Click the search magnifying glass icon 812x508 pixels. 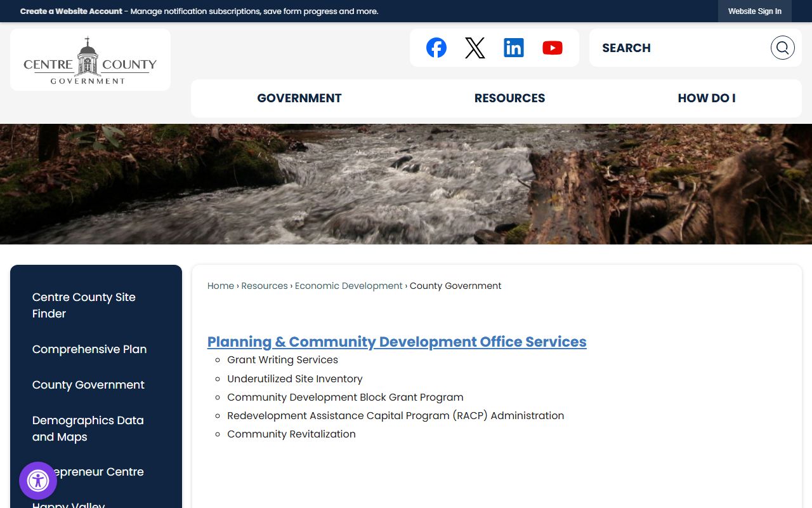click(782, 48)
